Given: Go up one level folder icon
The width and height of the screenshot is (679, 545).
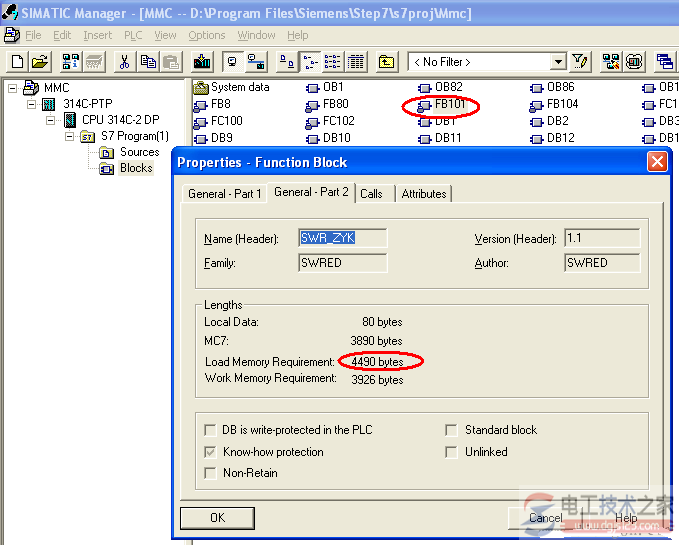Looking at the screenshot, I should 386,61.
